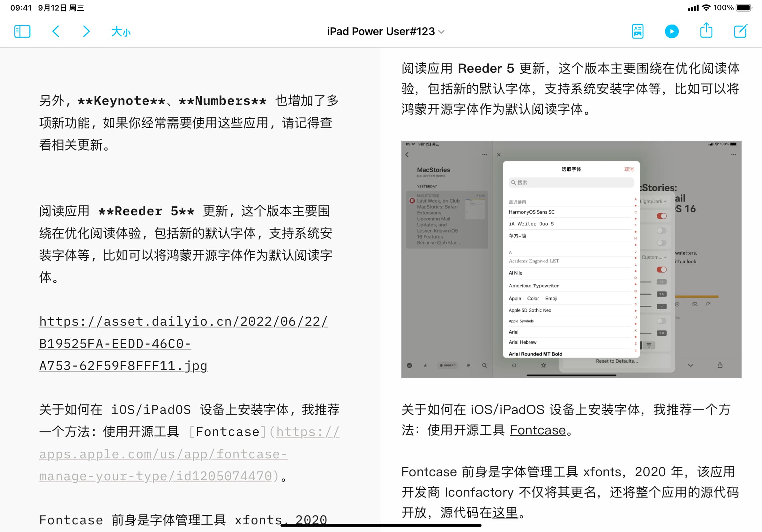Tap the Reeder font picker screenshot in preview
Screen dimensions: 762x532
(x=571, y=259)
